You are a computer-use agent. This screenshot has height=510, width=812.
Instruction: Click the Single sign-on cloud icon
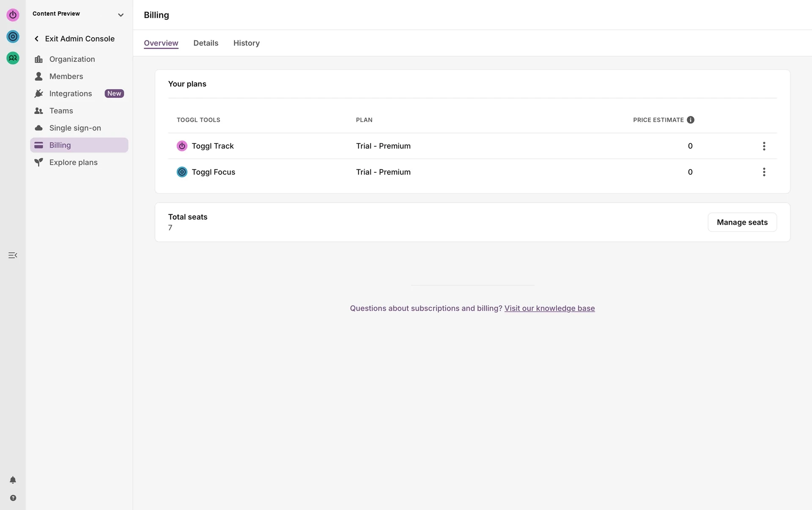38,128
